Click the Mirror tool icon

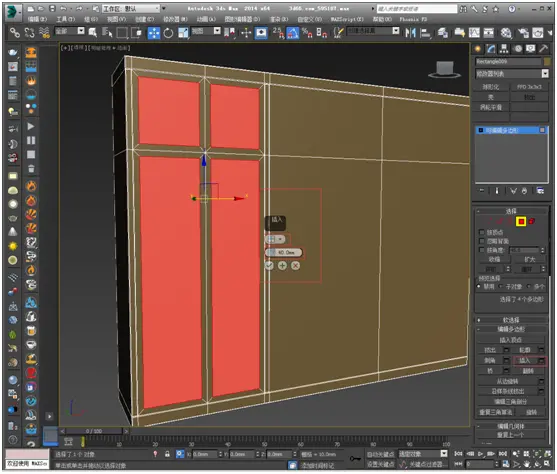tap(410, 33)
